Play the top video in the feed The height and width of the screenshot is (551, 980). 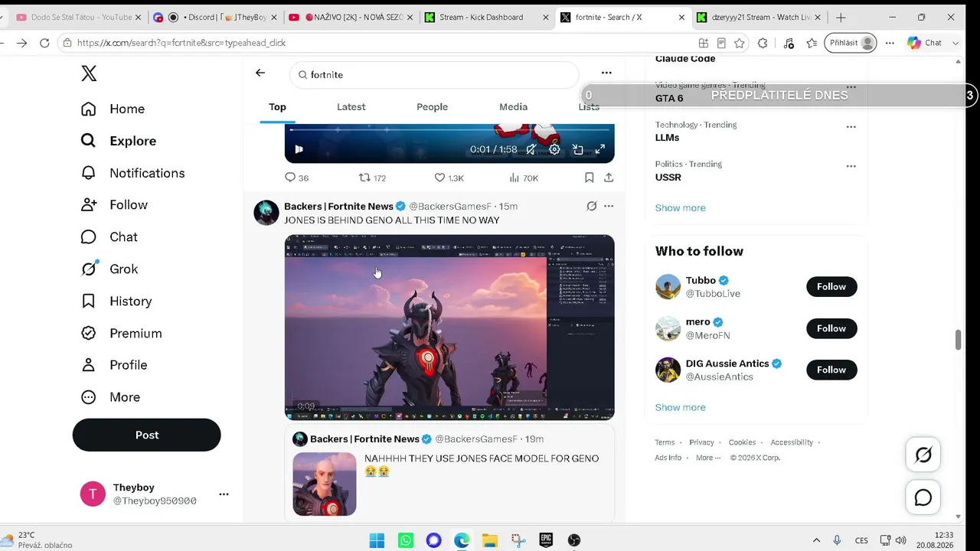point(299,150)
